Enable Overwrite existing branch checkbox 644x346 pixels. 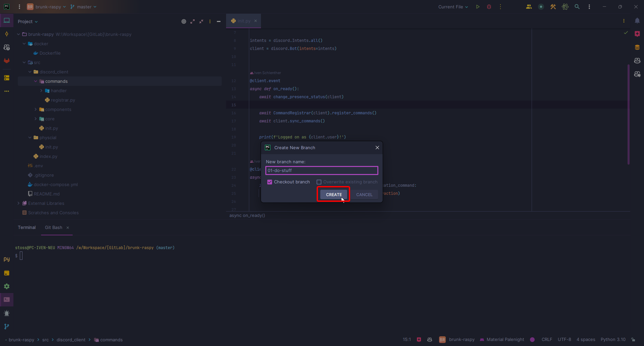click(319, 182)
